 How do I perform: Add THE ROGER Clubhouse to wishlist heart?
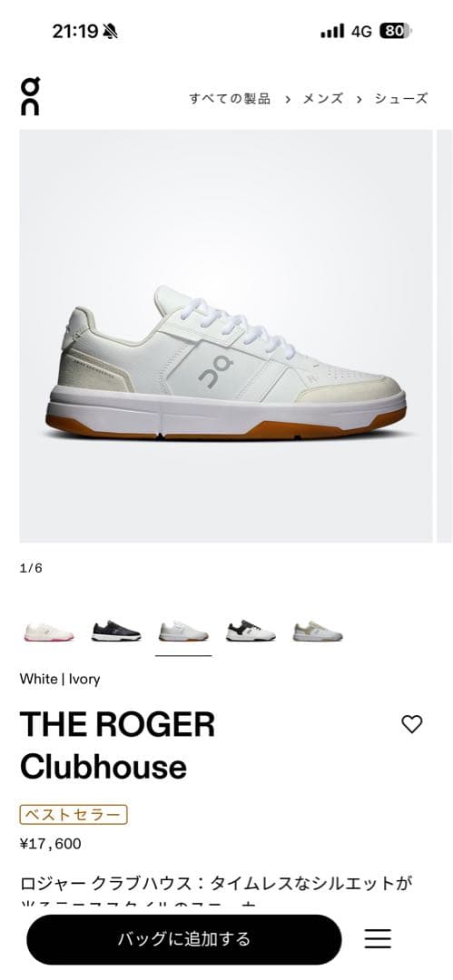[412, 724]
